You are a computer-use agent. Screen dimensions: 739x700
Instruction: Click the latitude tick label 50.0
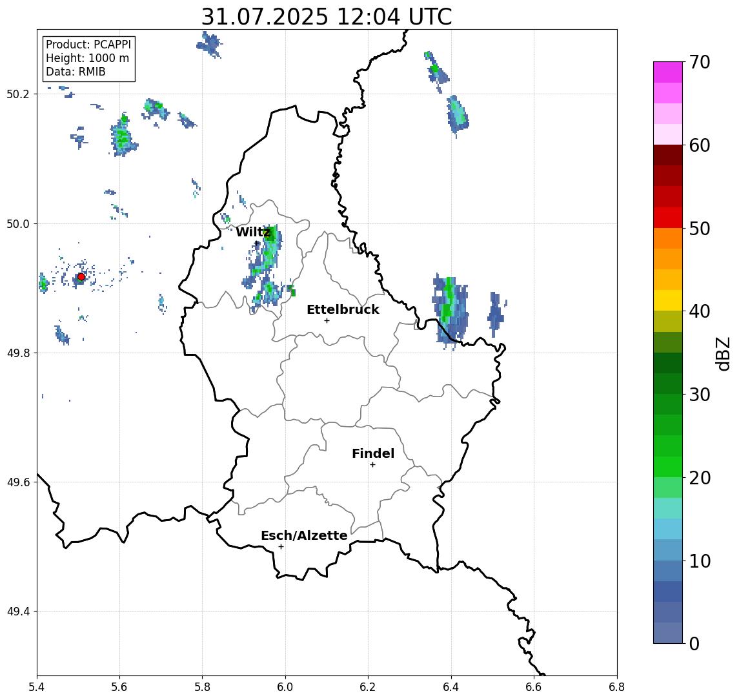pyautogui.click(x=17, y=223)
